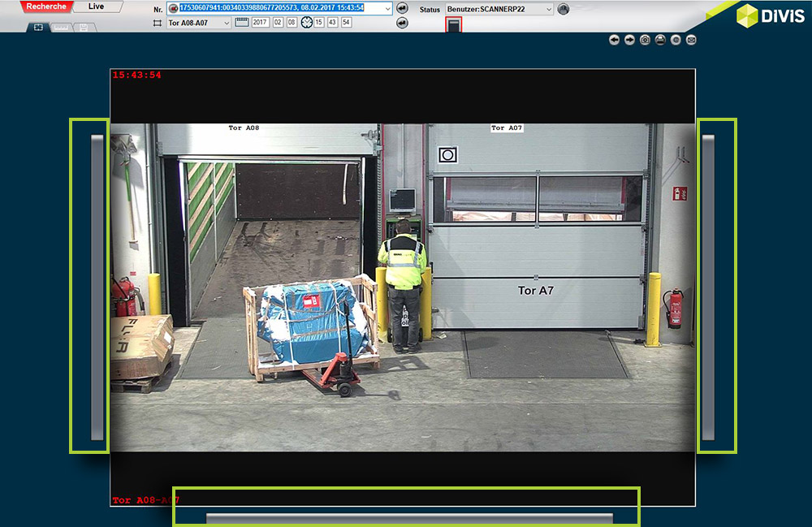This screenshot has height=527, width=812.
Task: Click the year field showing 2017
Action: pyautogui.click(x=260, y=23)
